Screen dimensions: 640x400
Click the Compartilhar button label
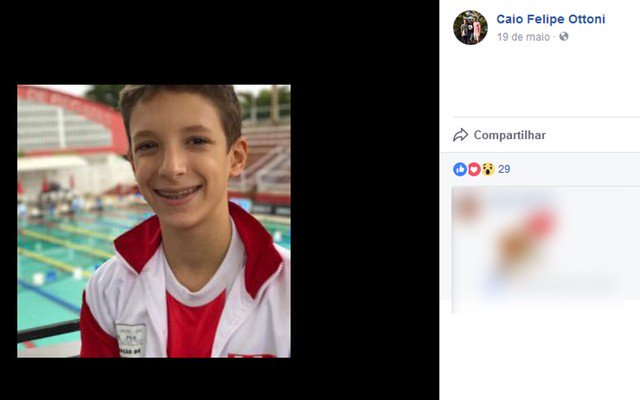coord(509,135)
